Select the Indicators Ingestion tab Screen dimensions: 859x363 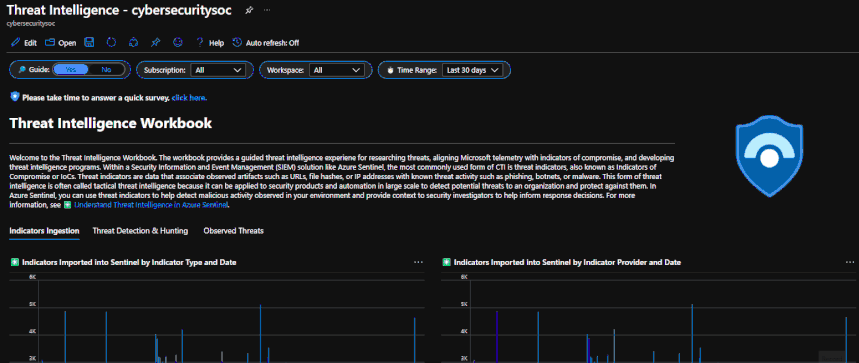44,231
